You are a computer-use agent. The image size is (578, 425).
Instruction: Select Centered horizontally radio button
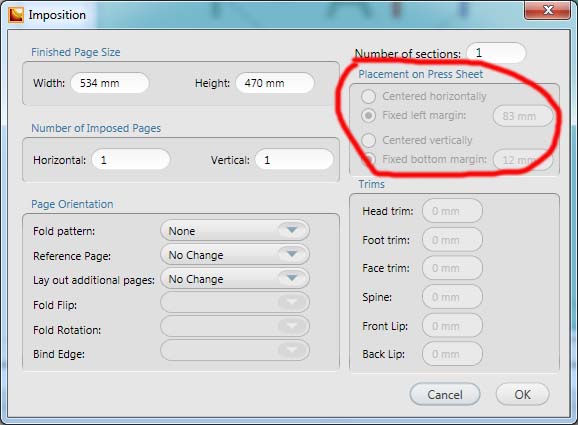tap(368, 97)
